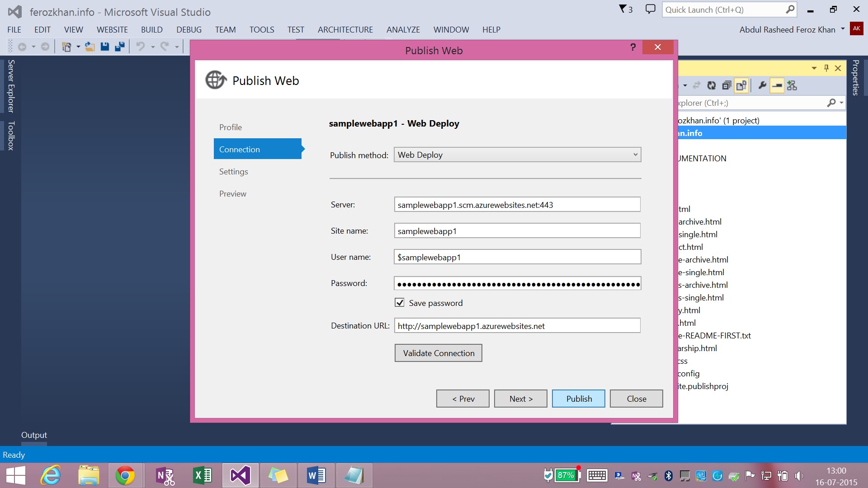Click the user avatar AK badge
This screenshot has height=488, width=868.
click(x=857, y=28)
